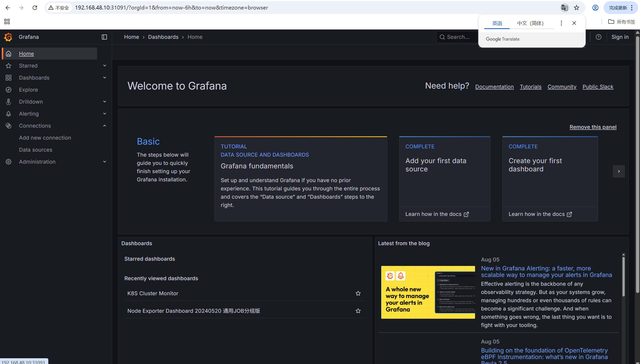Click the browser finish update button
This screenshot has width=640, height=364.
(621, 8)
